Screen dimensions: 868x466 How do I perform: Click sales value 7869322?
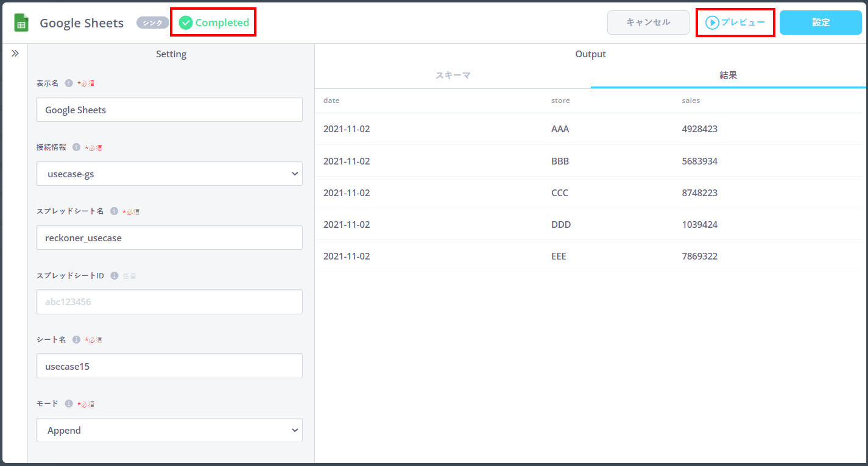700,256
